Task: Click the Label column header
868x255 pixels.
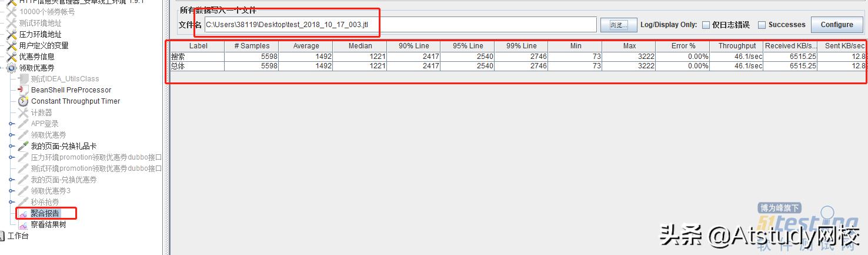Action: (198, 46)
